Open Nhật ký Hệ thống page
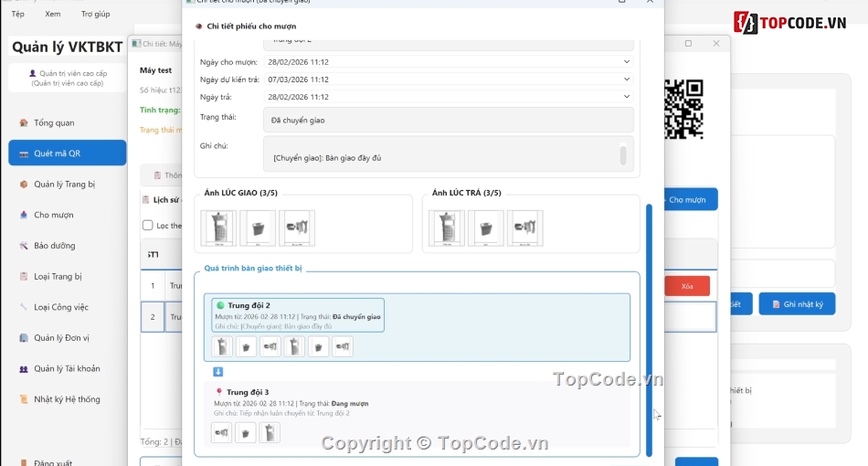This screenshot has width=868, height=466. (x=67, y=399)
